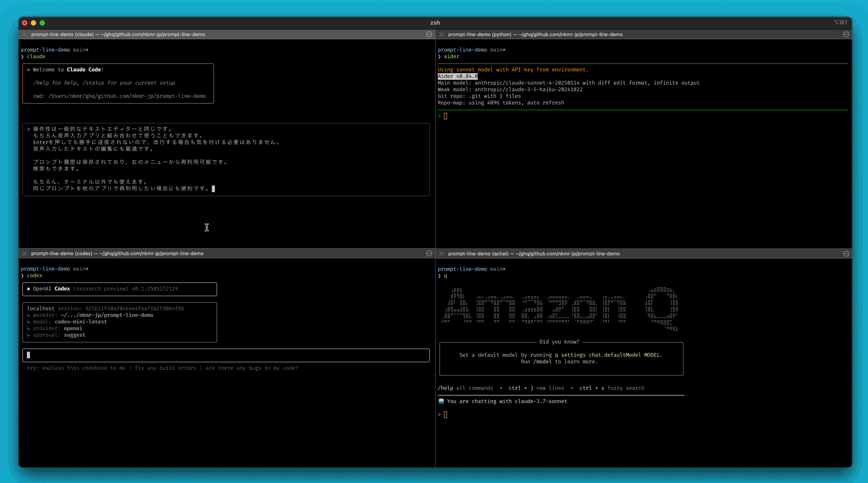Open the python pane circle menu icon

846,34
